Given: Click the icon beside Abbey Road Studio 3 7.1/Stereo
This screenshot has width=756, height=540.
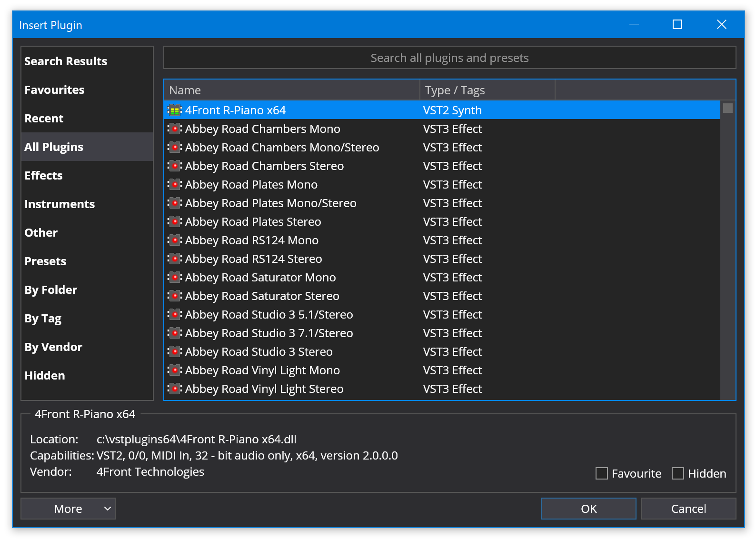Looking at the screenshot, I should click(175, 333).
